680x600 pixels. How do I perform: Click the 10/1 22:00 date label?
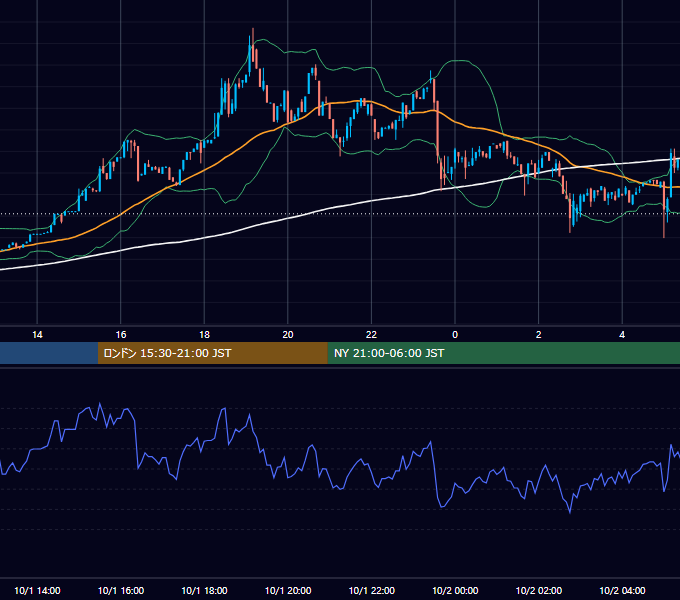click(372, 590)
